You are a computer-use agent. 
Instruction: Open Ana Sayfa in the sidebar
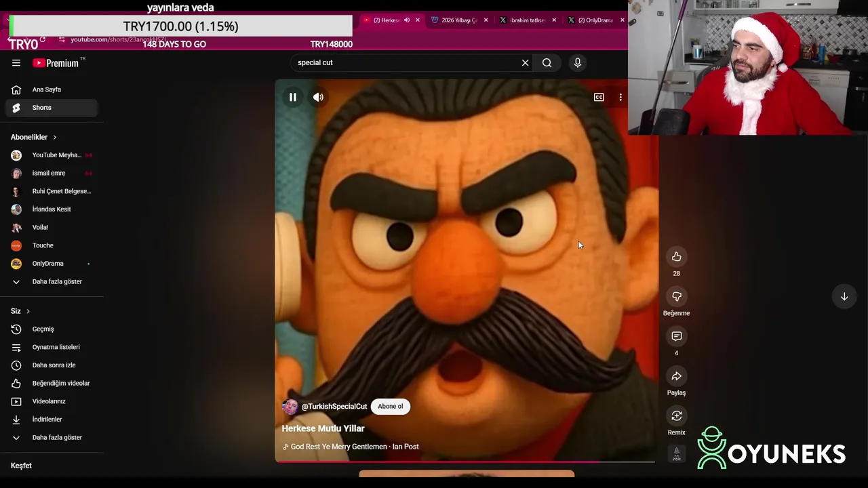52,89
